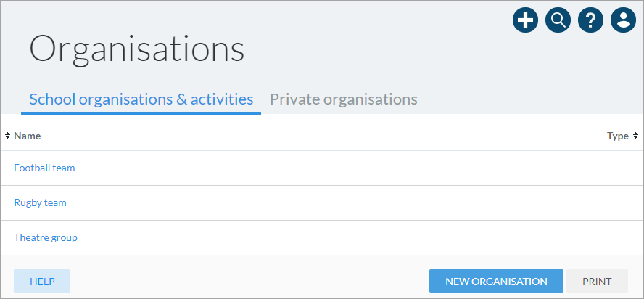
Task: Click the PRINT button
Action: tap(597, 282)
